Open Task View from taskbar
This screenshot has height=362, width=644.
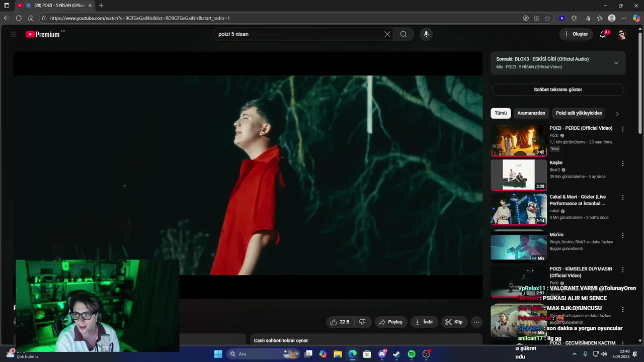coord(308,354)
